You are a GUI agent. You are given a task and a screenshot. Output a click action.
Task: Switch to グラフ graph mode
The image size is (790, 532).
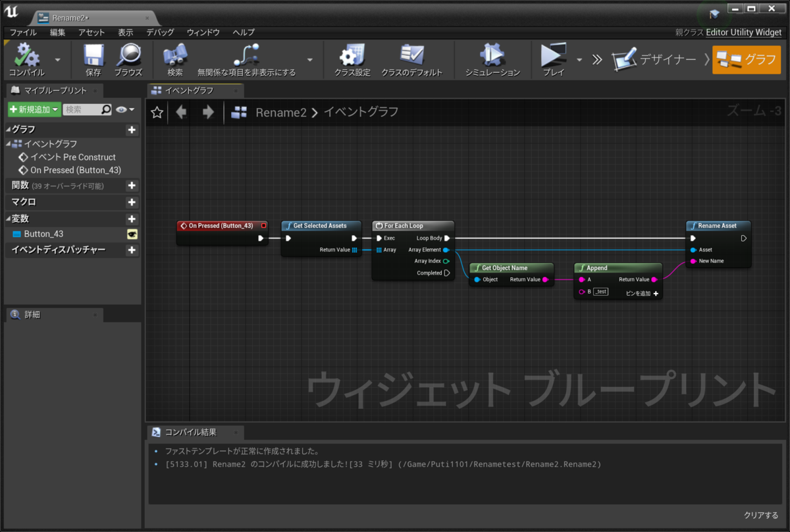[747, 59]
